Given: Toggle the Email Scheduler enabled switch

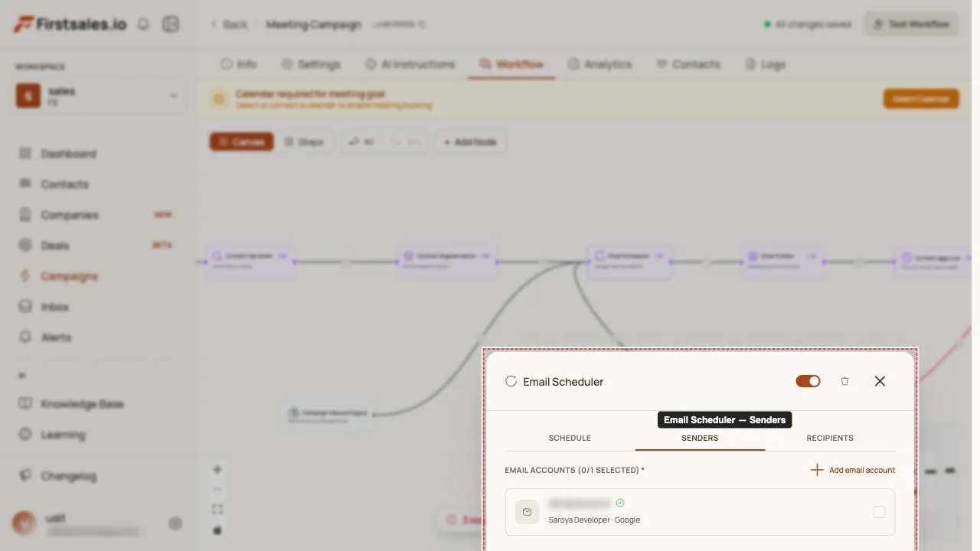Looking at the screenshot, I should click(808, 381).
